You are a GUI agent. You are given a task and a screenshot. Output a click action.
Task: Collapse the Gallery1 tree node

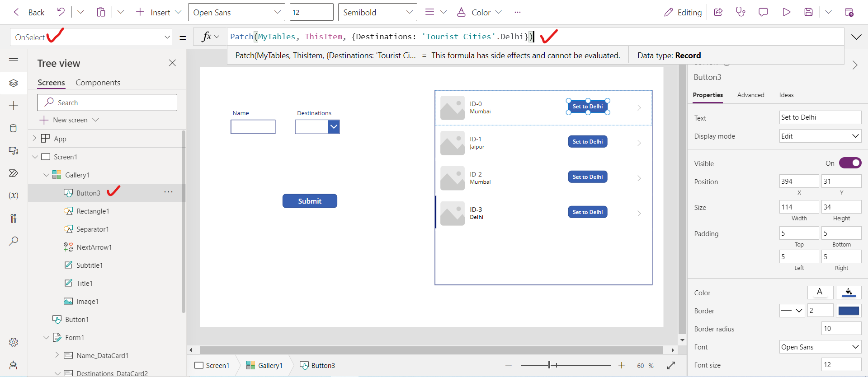[x=46, y=175]
